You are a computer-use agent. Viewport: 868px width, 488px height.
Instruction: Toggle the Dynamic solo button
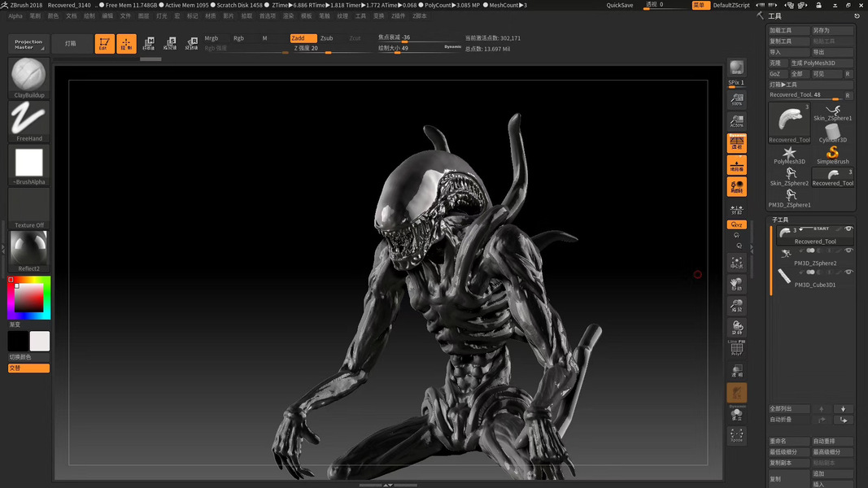click(737, 414)
